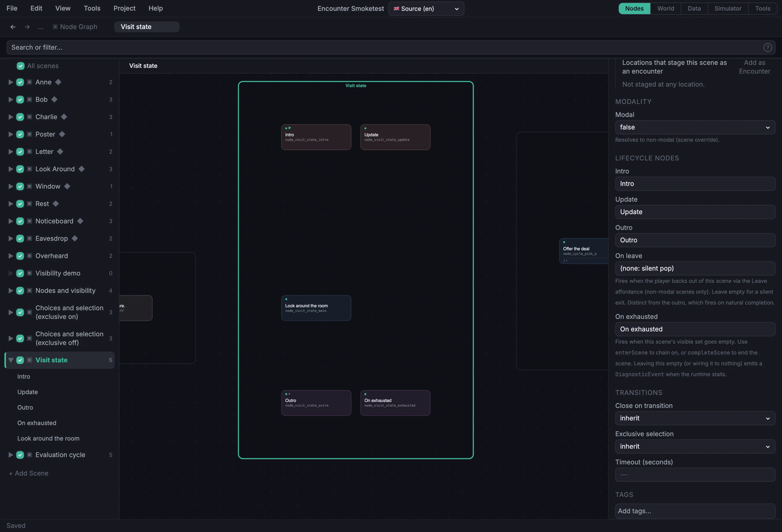This screenshot has height=532, width=782.
Task: Uncheck the Anne scene checkbox
Action: coord(20,82)
